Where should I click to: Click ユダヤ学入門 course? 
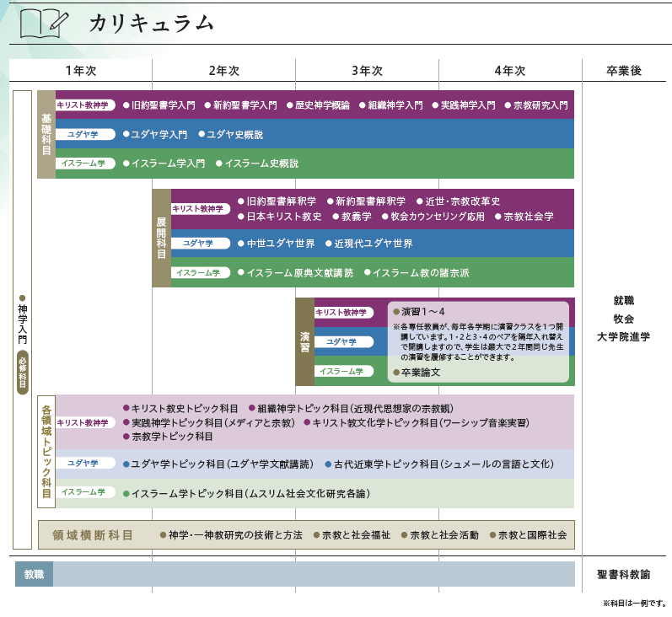pos(155,135)
